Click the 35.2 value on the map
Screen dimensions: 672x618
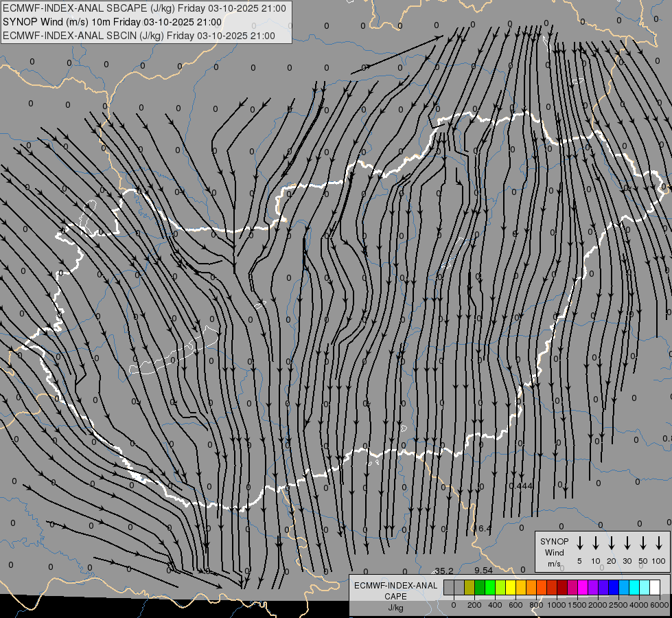click(443, 571)
